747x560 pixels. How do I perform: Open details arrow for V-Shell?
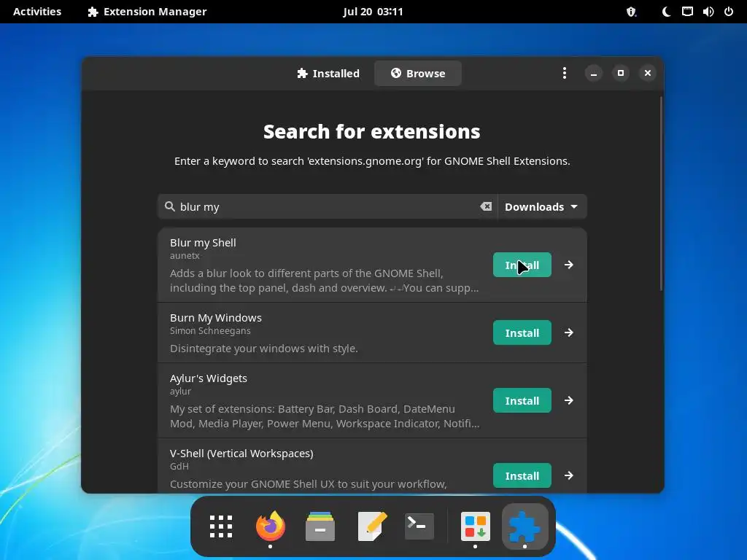pos(569,475)
